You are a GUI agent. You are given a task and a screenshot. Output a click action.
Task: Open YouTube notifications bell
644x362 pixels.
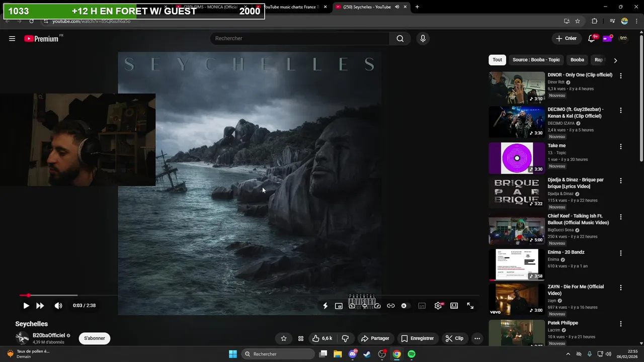coord(592,39)
